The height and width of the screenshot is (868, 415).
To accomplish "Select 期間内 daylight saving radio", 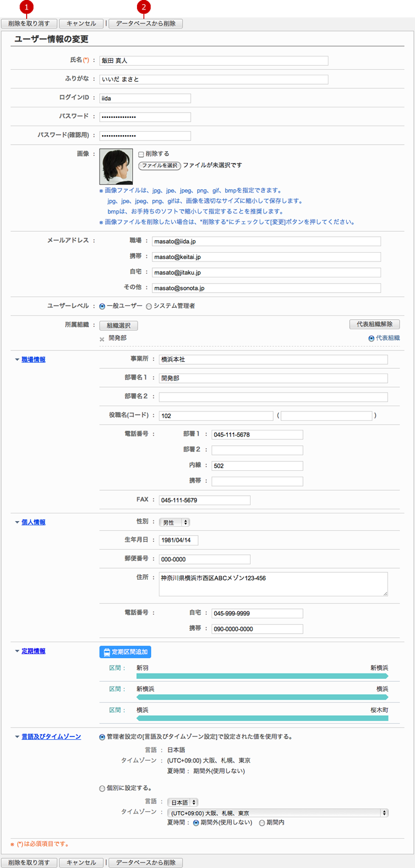I will coord(262,822).
